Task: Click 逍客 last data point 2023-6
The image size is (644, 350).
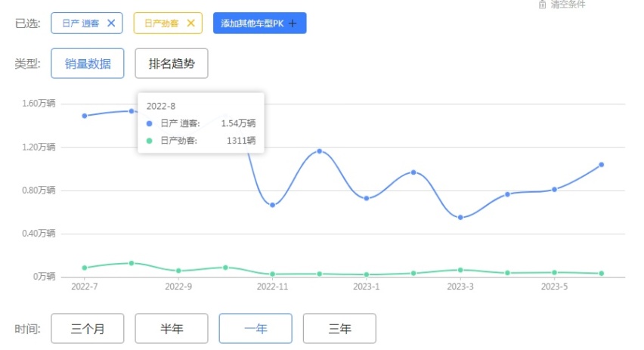Action: (x=601, y=165)
